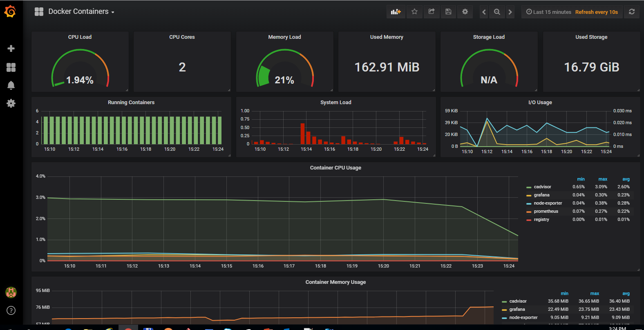
Task: Shift time range backward with left arrow
Action: pyautogui.click(x=484, y=12)
